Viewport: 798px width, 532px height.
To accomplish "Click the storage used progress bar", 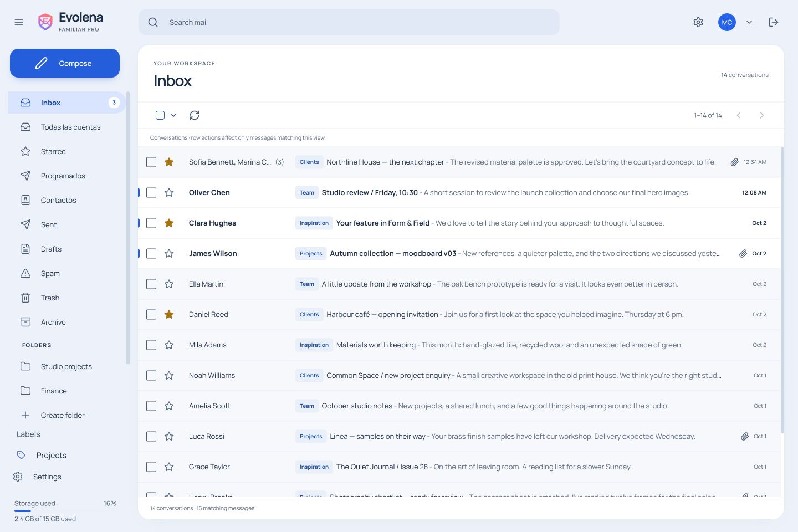I will click(65, 511).
